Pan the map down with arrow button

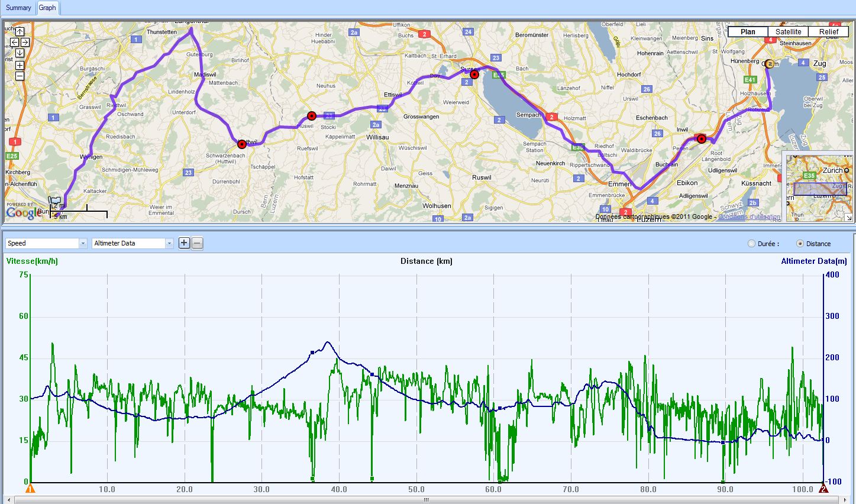click(x=20, y=53)
